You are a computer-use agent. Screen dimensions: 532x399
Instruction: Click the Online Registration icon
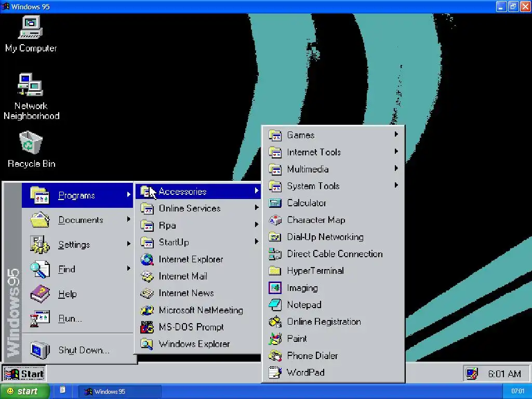click(275, 322)
